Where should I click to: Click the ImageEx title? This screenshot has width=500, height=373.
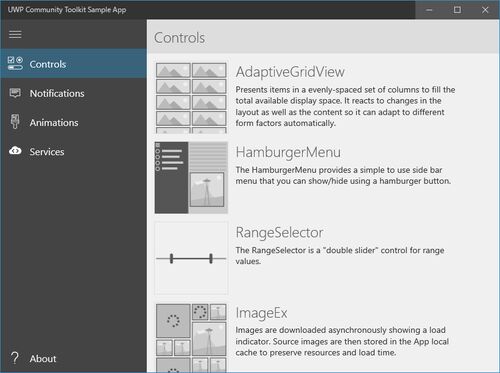[261, 313]
